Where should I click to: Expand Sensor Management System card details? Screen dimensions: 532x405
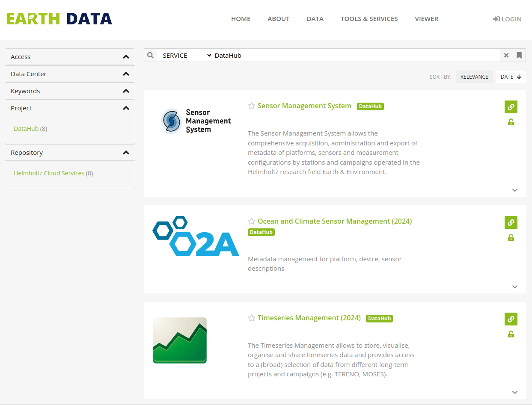515,190
